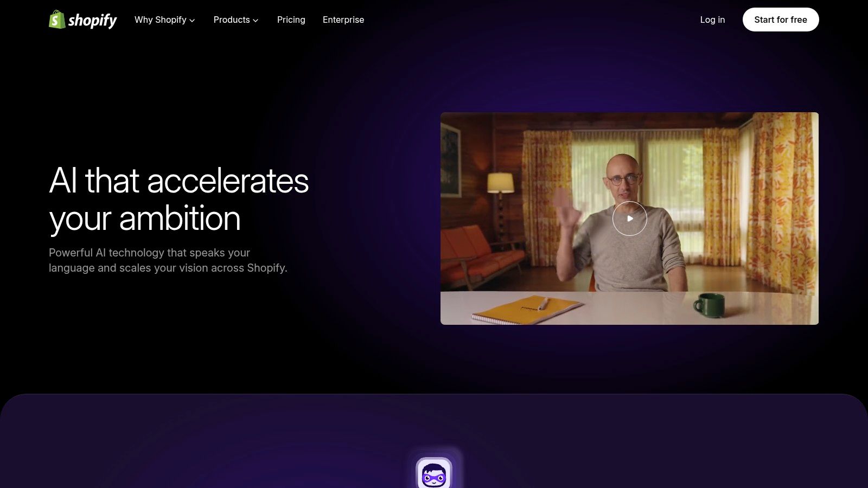Image resolution: width=868 pixels, height=488 pixels.
Task: Click the heading AI that accelerates your ambition
Action: tap(179, 200)
